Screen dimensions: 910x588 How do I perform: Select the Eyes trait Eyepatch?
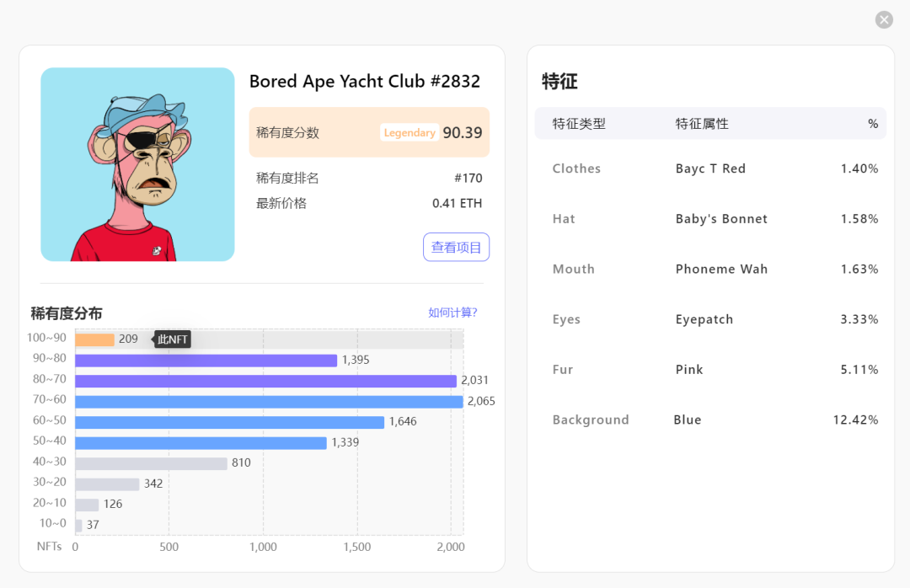pos(704,319)
